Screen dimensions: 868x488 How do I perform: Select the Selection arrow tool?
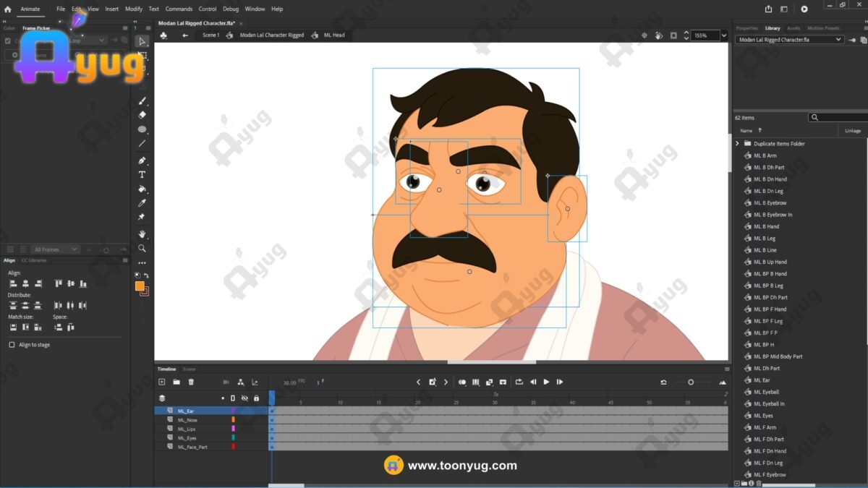point(142,41)
